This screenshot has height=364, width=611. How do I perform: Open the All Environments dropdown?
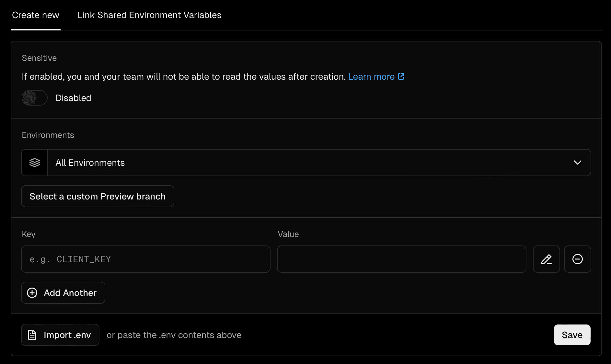(292, 163)
